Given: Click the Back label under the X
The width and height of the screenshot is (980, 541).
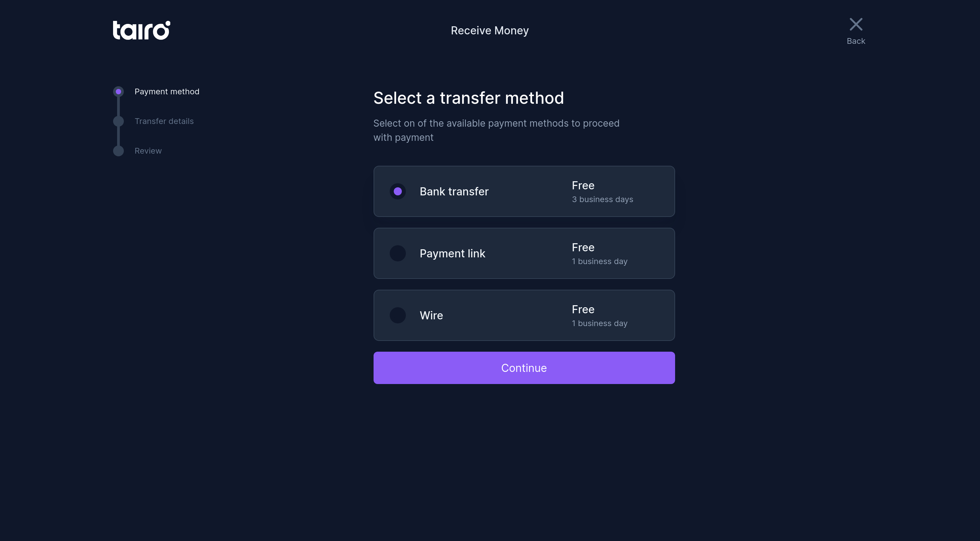Looking at the screenshot, I should click(x=855, y=41).
